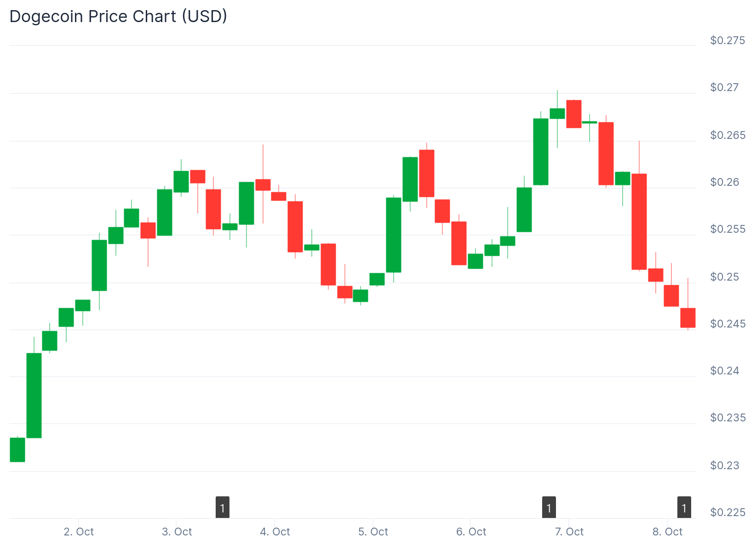
Task: Click the 5. Oct date label
Action: click(373, 532)
